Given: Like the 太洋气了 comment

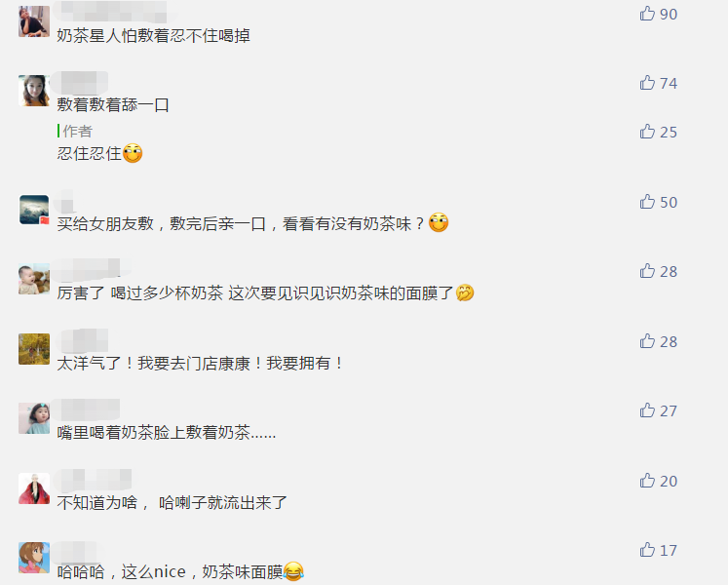Looking at the screenshot, I should [x=647, y=341].
